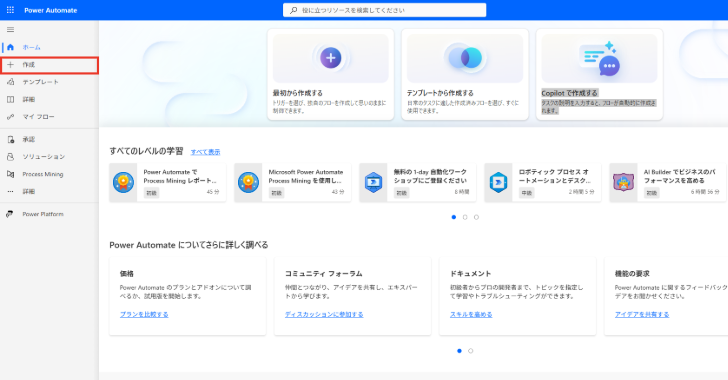Viewport: 728px width, 380px height.
Task: Click the 承認 approvals icon
Action: 10,139
